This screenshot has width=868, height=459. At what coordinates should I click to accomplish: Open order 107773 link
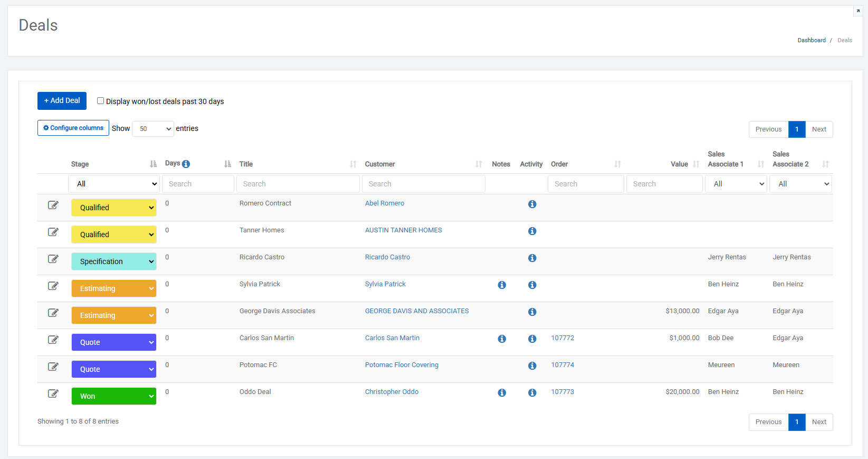point(562,392)
